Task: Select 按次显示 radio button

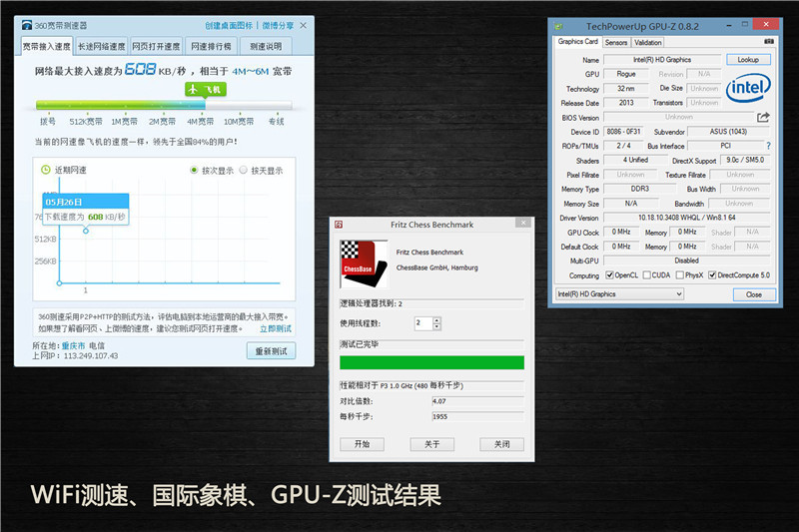Action: click(x=194, y=170)
